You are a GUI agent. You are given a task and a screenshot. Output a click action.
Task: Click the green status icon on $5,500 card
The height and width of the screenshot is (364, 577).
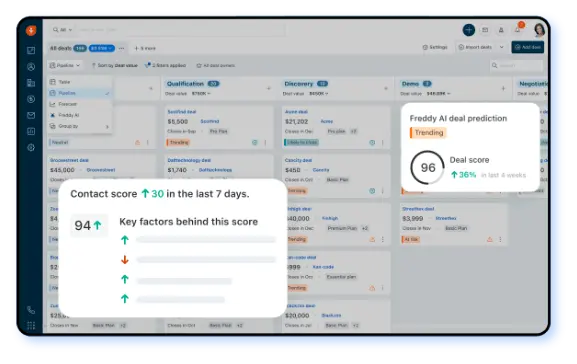coord(254,142)
